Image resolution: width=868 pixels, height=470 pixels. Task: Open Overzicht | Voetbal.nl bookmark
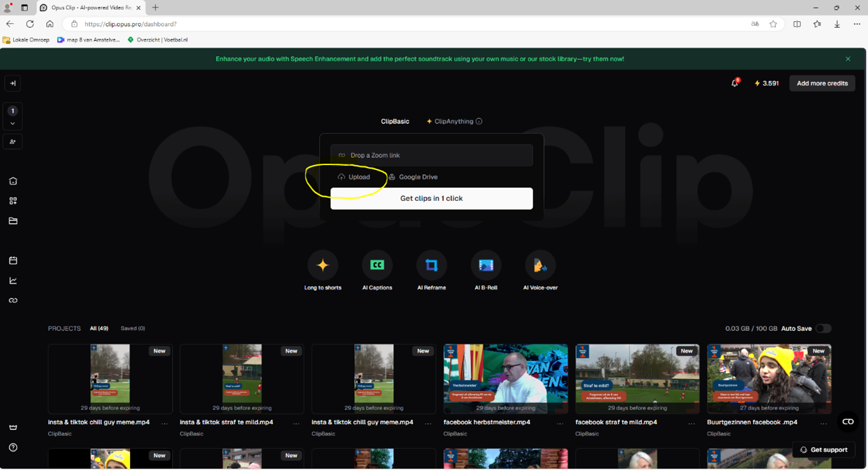(157, 40)
